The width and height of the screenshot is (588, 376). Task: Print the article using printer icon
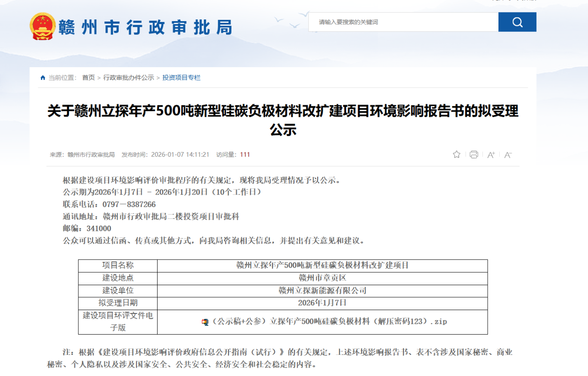pyautogui.click(x=474, y=155)
